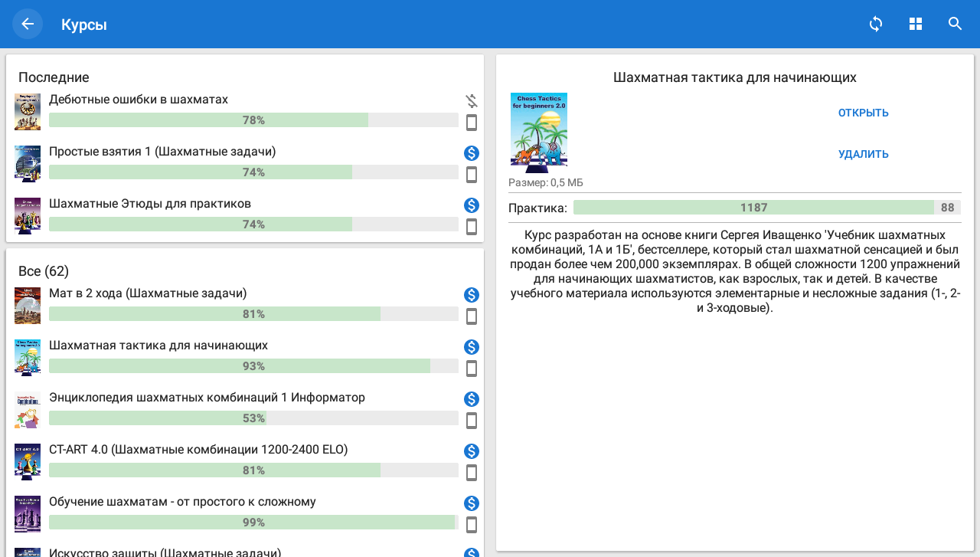The height and width of the screenshot is (557, 980).
Task: Click dollar icon for Шахматные Этюды для практиков
Action: 472,205
